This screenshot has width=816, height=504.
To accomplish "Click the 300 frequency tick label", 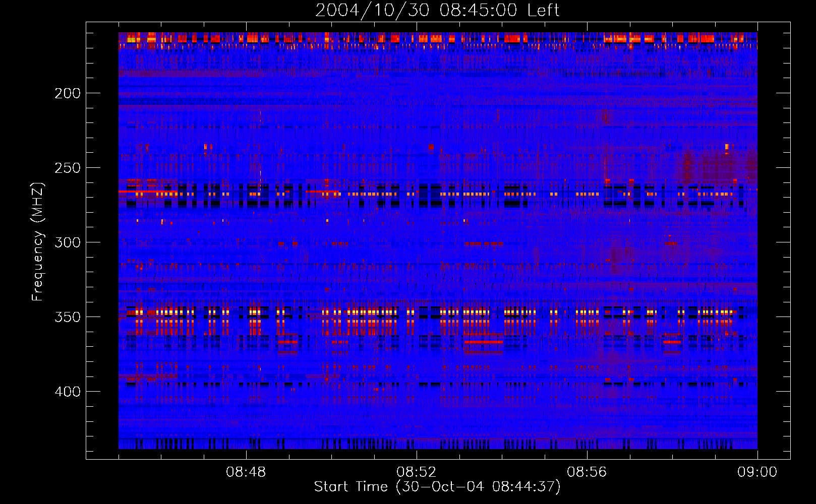I will 68,242.
